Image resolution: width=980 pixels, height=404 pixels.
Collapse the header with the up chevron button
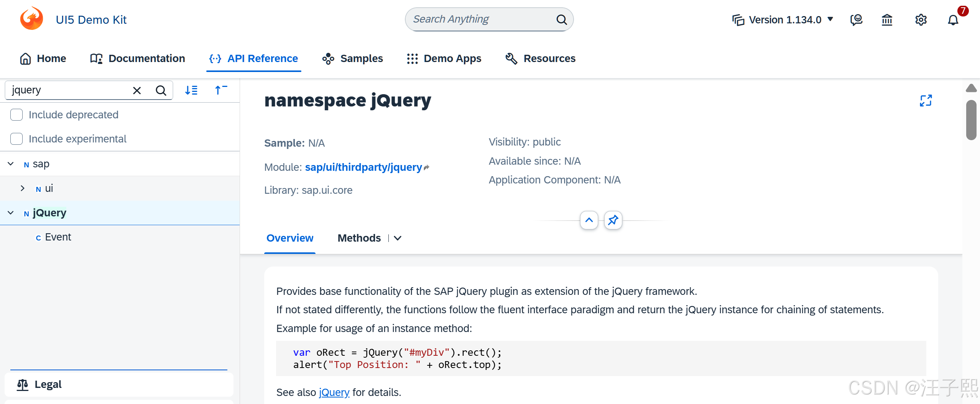coord(589,220)
